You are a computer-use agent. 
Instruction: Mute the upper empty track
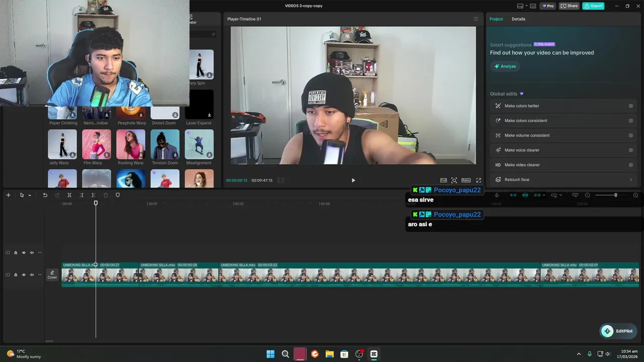coord(32,252)
